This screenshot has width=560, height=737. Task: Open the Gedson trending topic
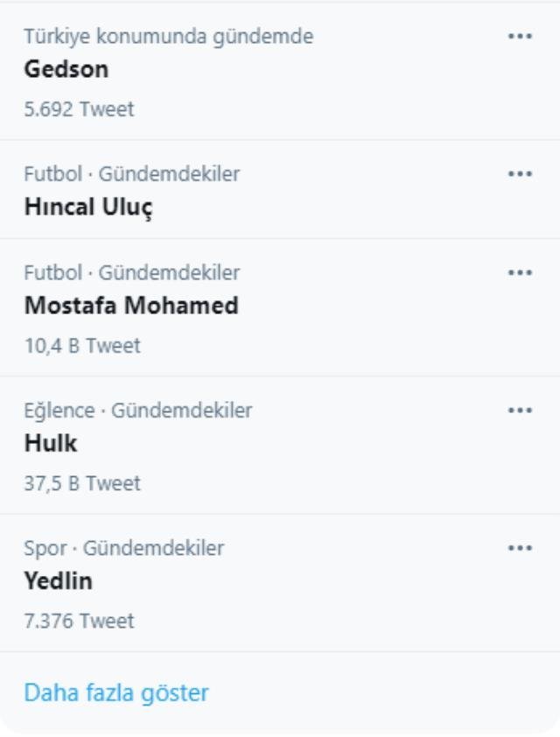point(66,70)
